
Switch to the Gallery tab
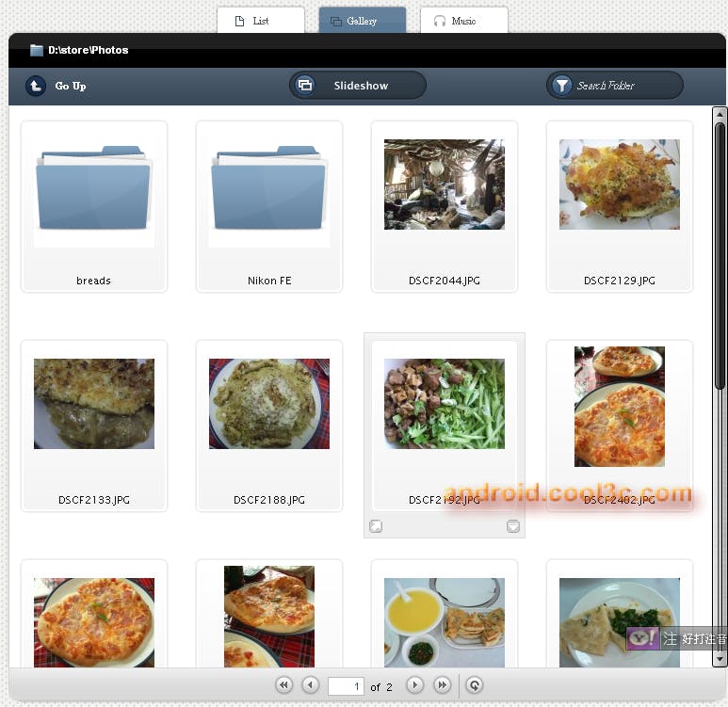click(363, 21)
